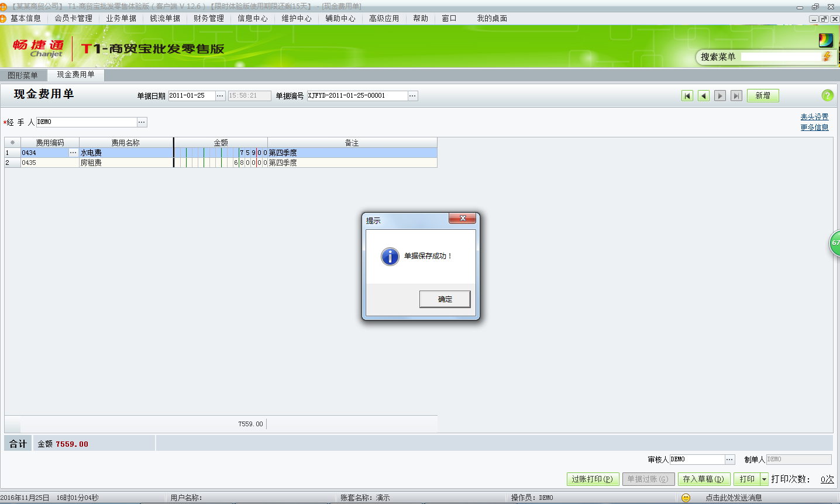
Task: Click the 打印 button
Action: pyautogui.click(x=747, y=479)
